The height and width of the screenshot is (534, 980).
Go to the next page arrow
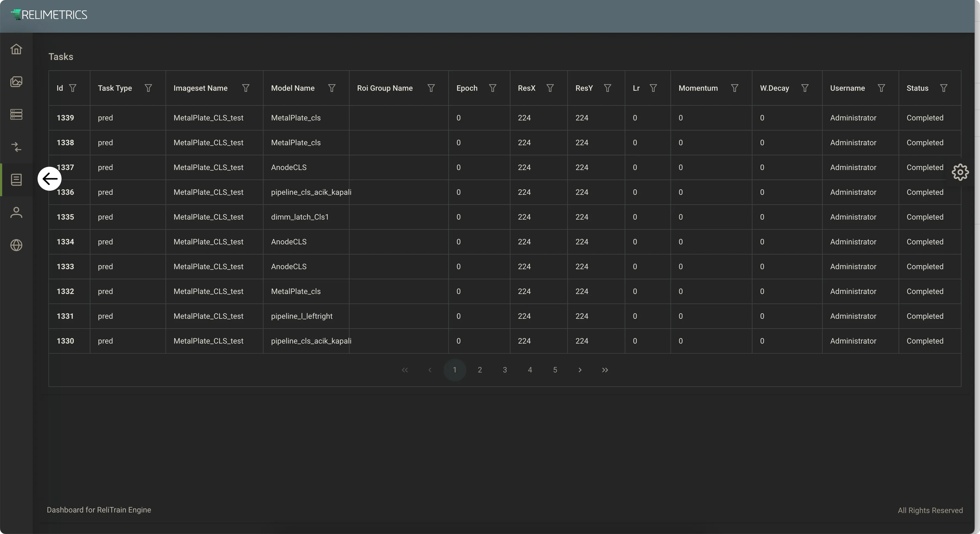pyautogui.click(x=580, y=370)
